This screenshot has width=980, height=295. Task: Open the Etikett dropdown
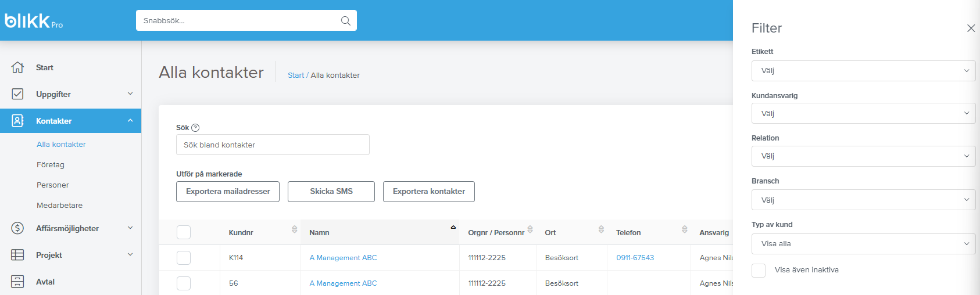click(863, 71)
